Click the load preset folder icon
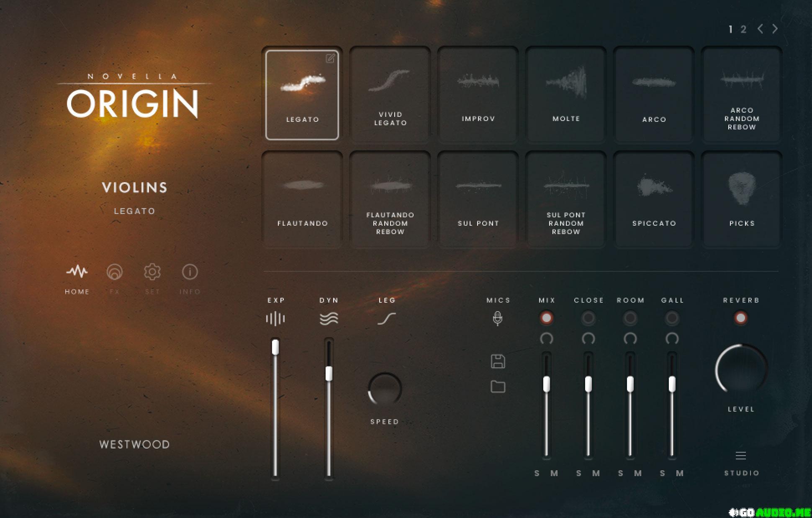The image size is (812, 518). point(498,387)
